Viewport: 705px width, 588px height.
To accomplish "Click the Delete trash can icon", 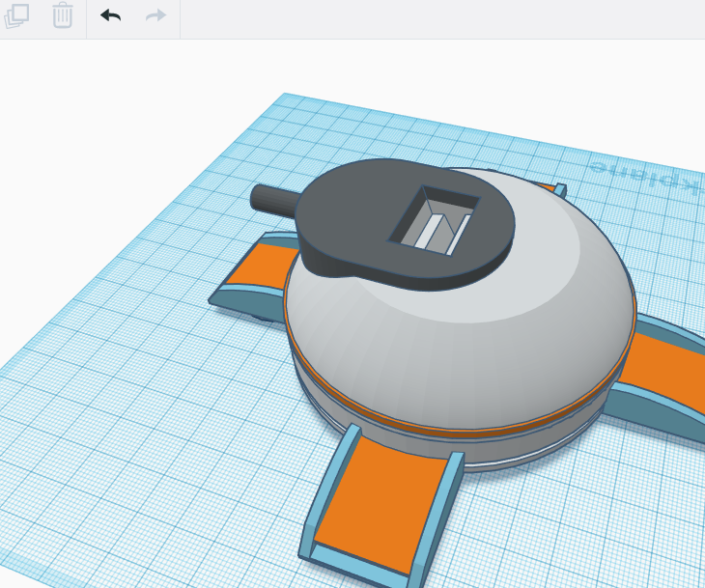I will pyautogui.click(x=63, y=15).
